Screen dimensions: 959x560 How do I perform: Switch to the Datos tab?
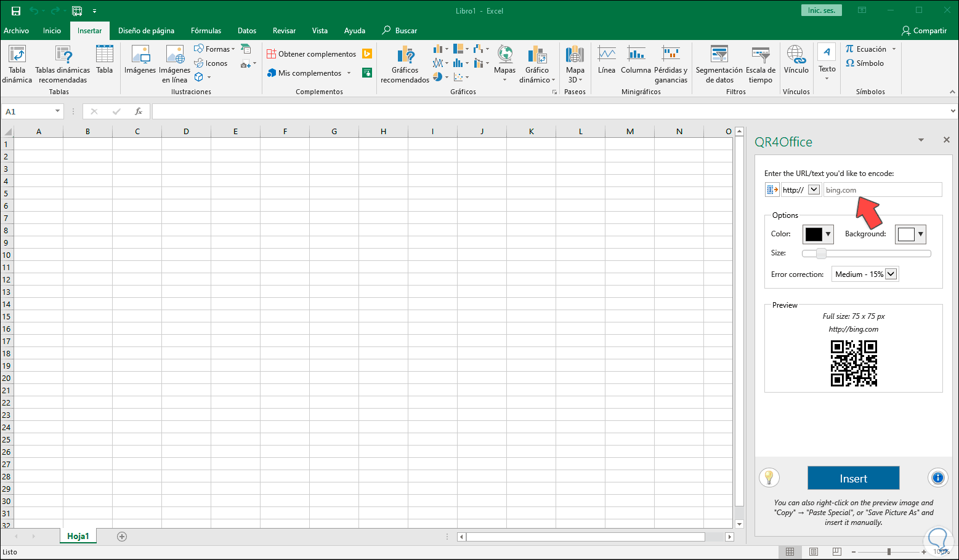pyautogui.click(x=247, y=31)
